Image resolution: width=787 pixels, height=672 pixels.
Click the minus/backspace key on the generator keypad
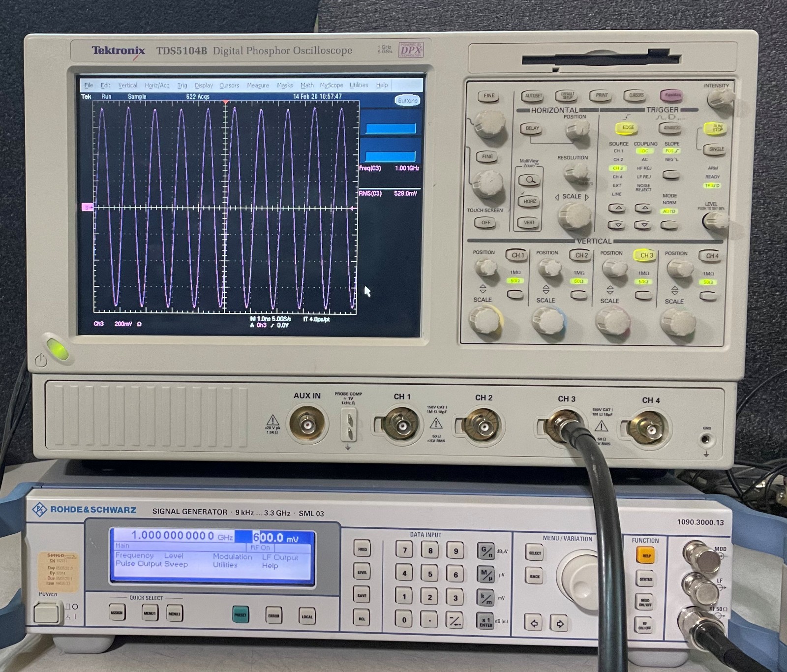455,621
